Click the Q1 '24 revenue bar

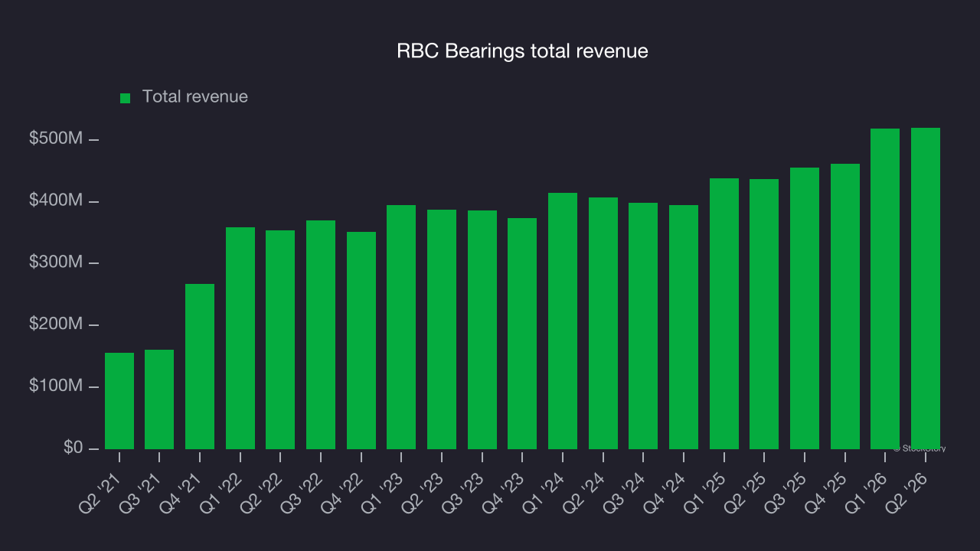(x=563, y=321)
